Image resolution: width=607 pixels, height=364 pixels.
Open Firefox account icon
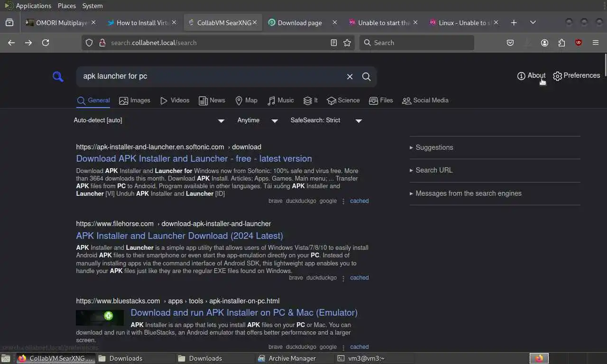point(544,43)
